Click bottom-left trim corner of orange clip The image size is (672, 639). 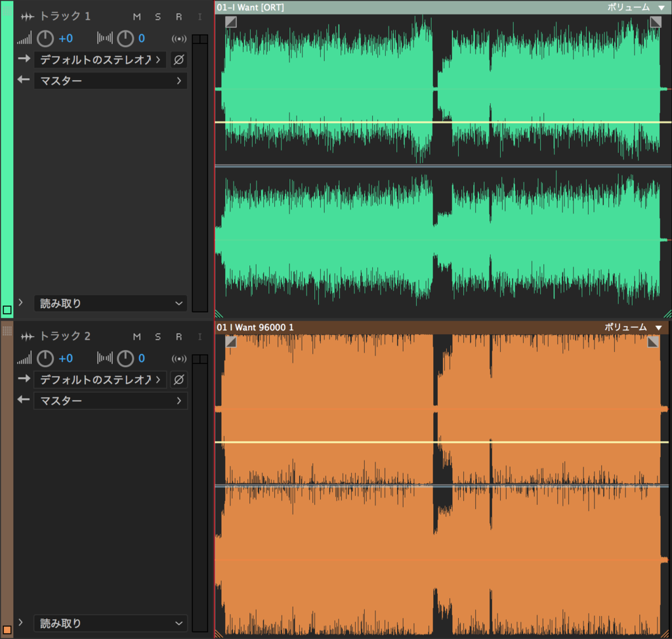tap(219, 634)
